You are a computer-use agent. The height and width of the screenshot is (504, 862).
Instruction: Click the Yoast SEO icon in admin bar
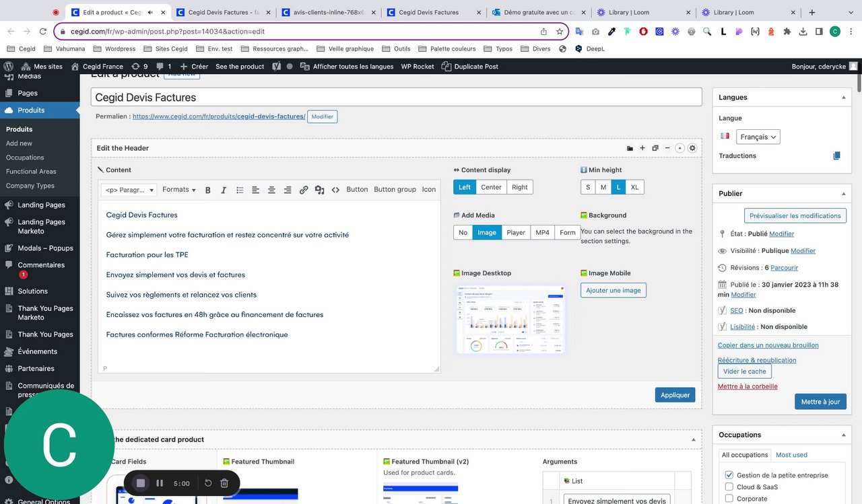click(x=276, y=67)
